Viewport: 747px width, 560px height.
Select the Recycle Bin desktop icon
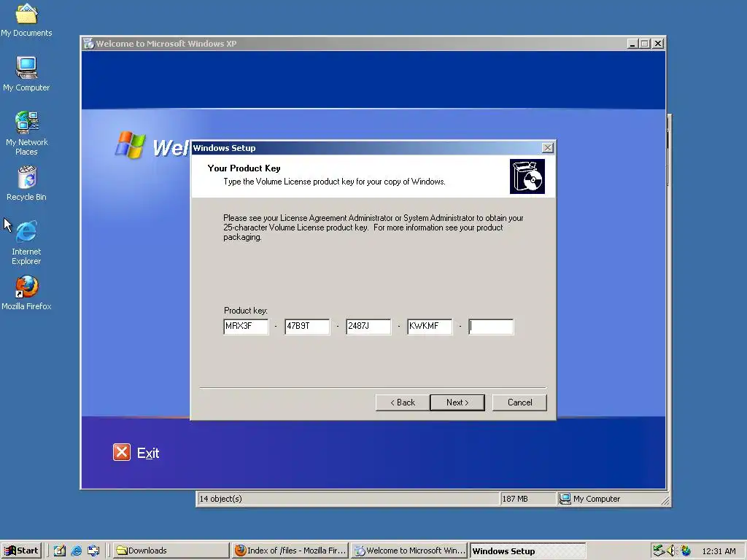click(27, 183)
